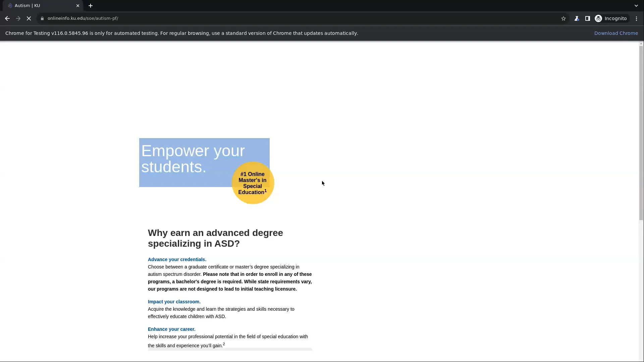Viewport: 644px width, 362px height.
Task: Click the forward navigation arrow
Action: coord(18,18)
